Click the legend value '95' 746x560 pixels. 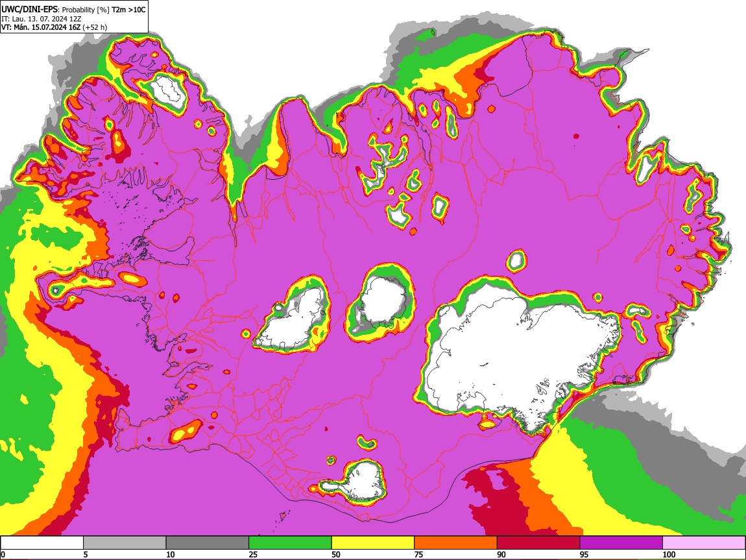pyautogui.click(x=584, y=554)
